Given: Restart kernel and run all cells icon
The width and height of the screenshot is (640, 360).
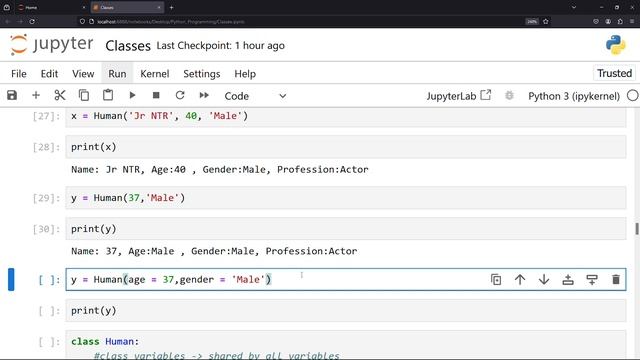Looking at the screenshot, I should (204, 96).
